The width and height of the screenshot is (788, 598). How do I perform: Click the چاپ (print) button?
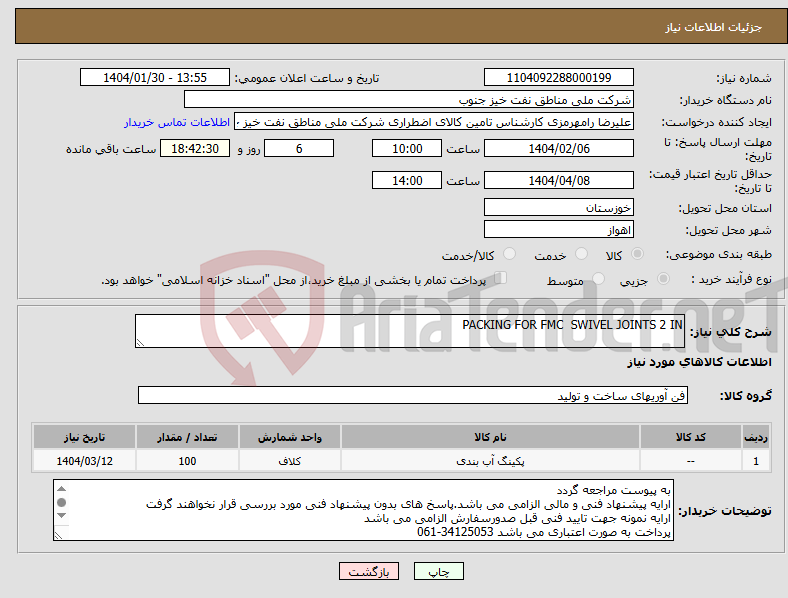point(438,571)
